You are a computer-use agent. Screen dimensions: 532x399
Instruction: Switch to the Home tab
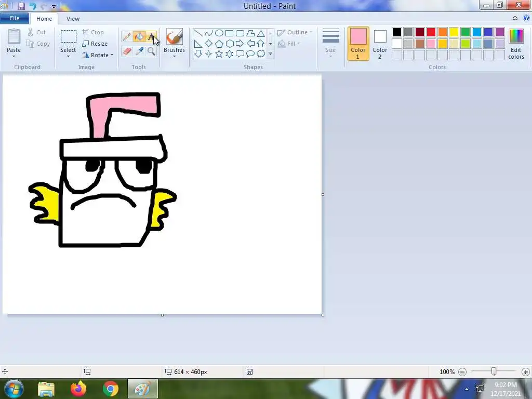[x=44, y=19]
